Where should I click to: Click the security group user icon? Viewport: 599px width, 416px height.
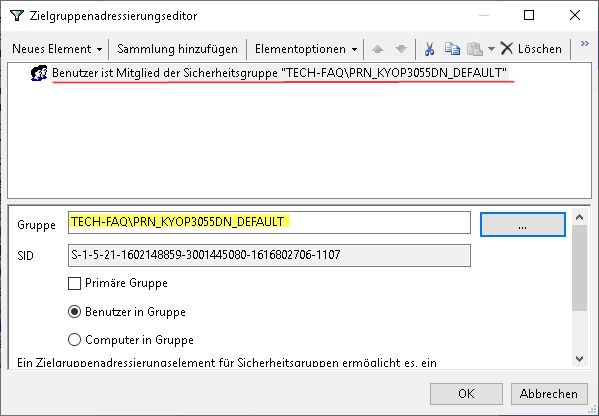pos(39,73)
